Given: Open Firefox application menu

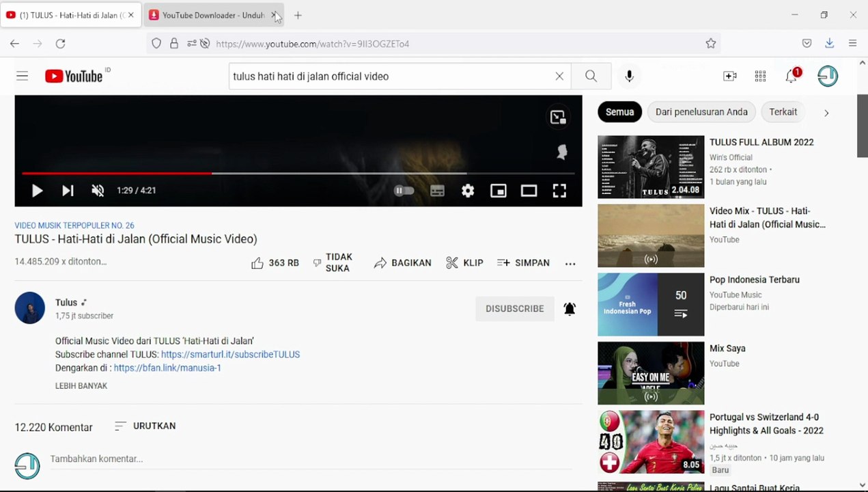Looking at the screenshot, I should [852, 44].
